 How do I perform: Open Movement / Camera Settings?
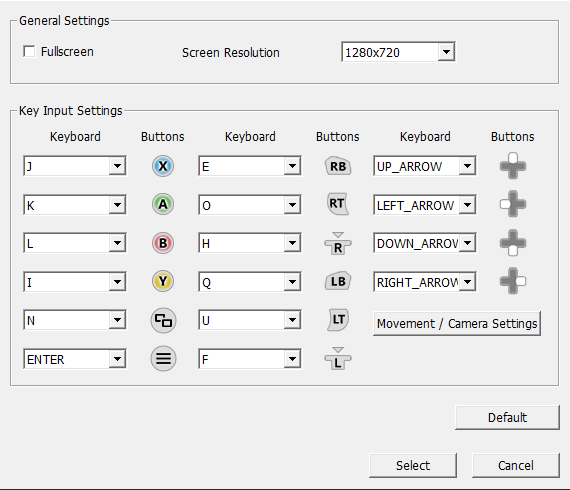click(457, 323)
